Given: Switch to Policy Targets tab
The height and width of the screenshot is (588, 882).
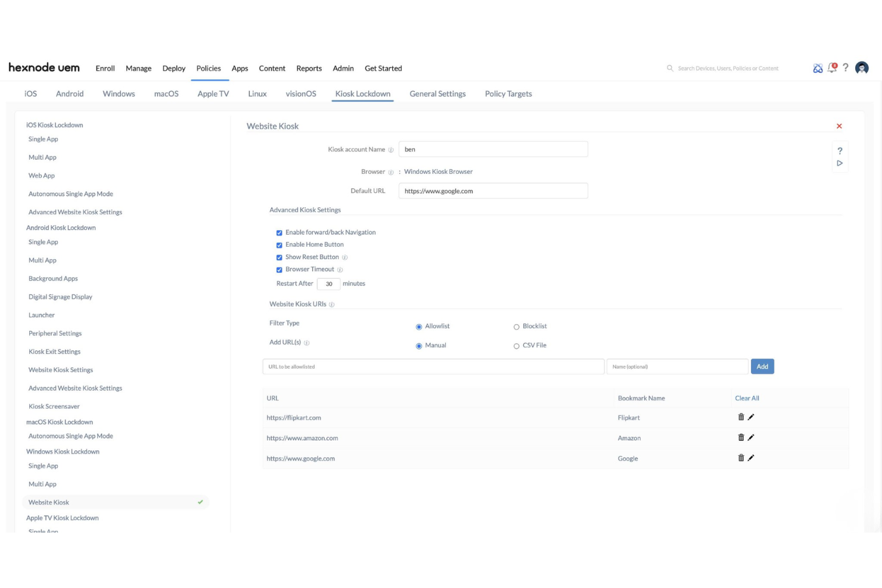Looking at the screenshot, I should [508, 94].
